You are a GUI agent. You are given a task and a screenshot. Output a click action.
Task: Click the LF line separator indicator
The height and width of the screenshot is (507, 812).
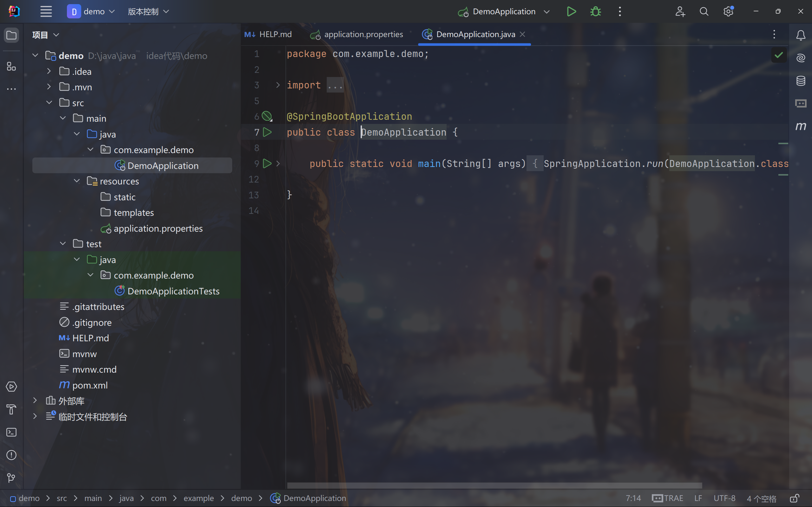[x=698, y=498]
